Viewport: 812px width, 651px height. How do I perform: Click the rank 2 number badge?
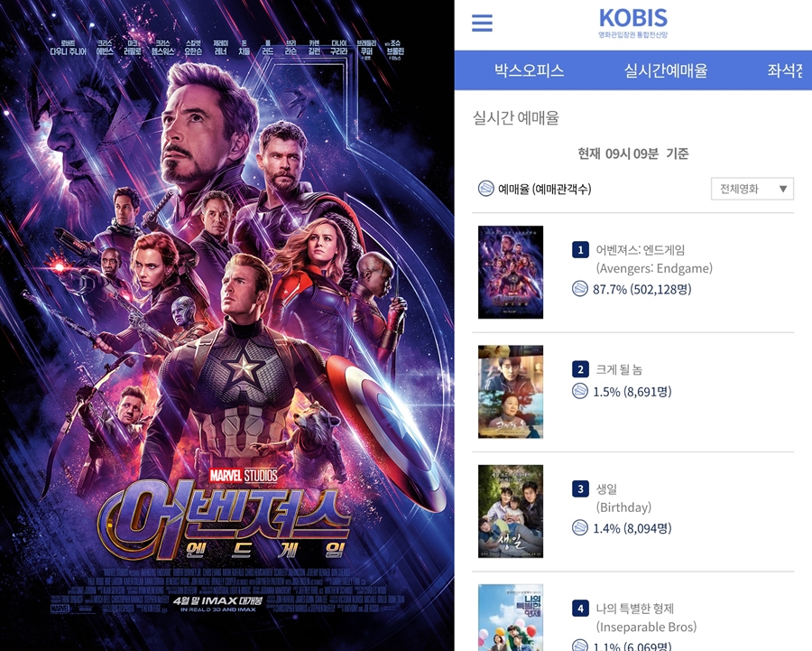point(580,369)
